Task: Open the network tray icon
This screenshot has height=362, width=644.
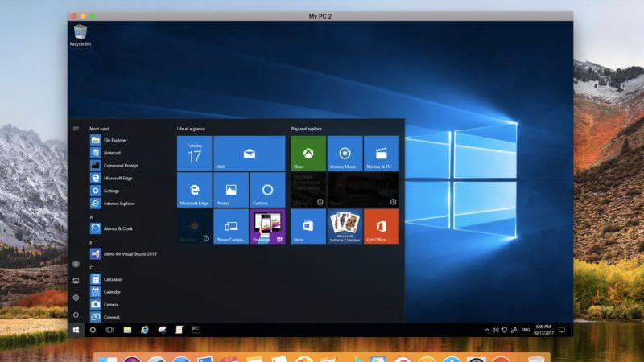Action: [505, 330]
